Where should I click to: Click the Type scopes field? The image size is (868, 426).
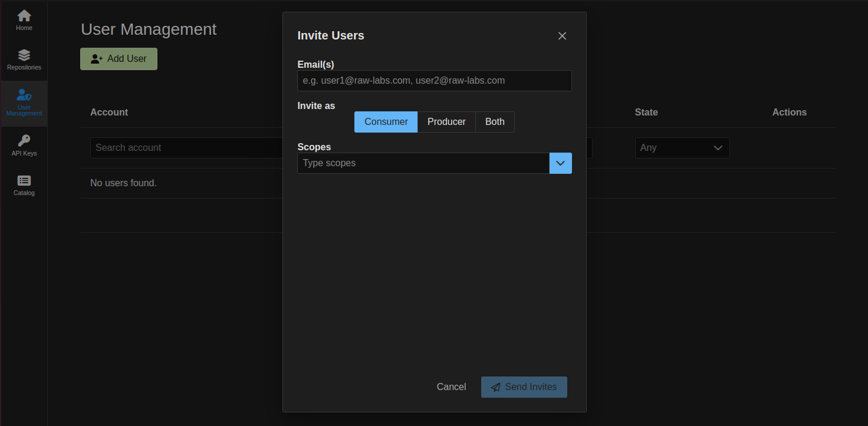(423, 163)
